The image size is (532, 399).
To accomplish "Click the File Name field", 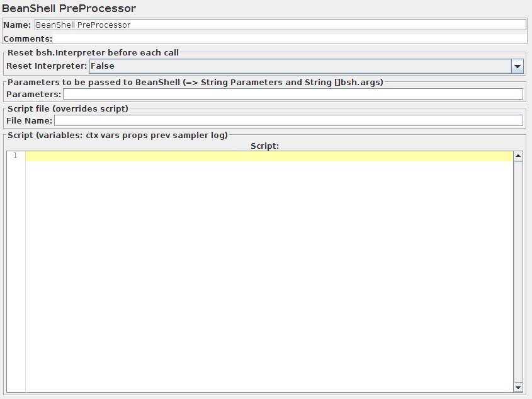I will (290, 120).
